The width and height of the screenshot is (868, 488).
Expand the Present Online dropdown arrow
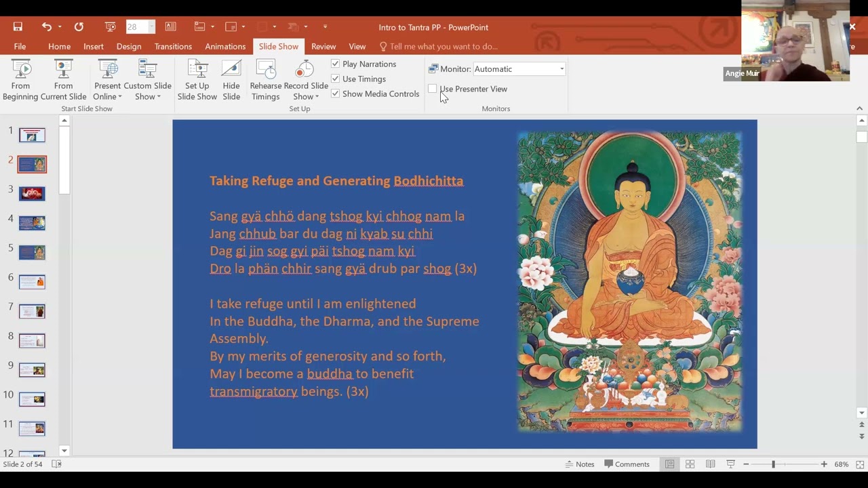120,97
